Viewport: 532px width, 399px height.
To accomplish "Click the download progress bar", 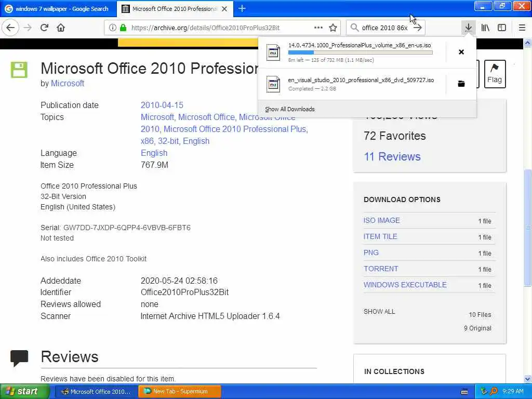I will click(361, 52).
